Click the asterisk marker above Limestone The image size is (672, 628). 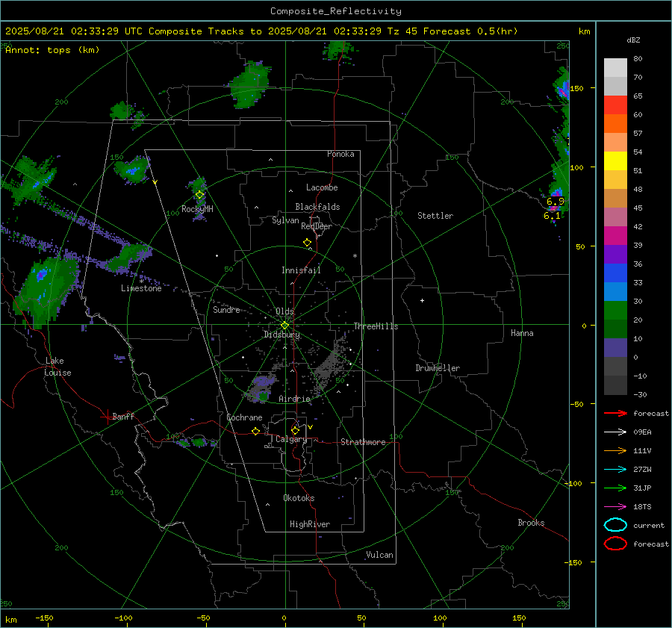coord(141,282)
